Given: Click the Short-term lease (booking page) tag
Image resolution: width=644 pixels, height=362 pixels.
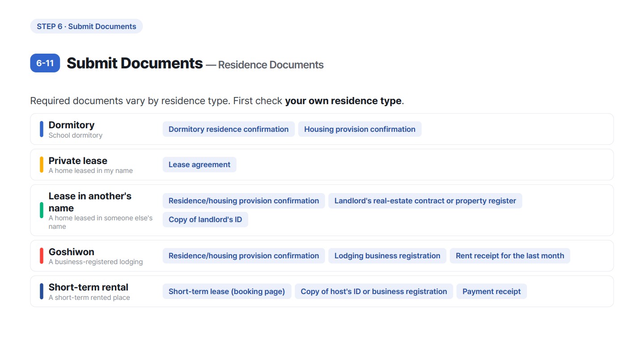Looking at the screenshot, I should tap(227, 291).
